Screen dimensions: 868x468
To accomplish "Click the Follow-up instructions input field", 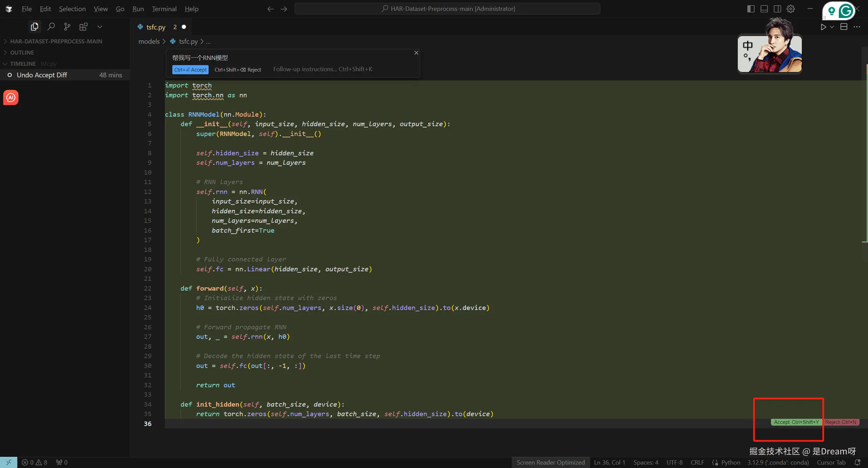I will pos(322,69).
